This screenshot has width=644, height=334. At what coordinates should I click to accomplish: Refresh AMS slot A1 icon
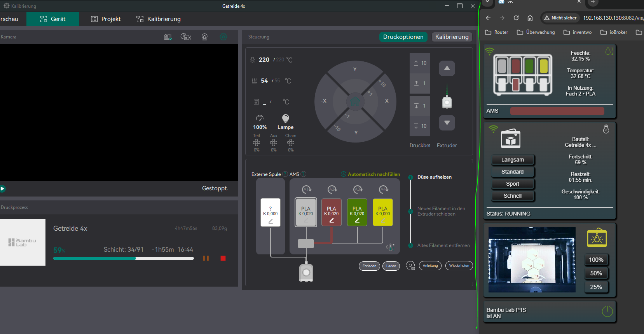click(307, 189)
